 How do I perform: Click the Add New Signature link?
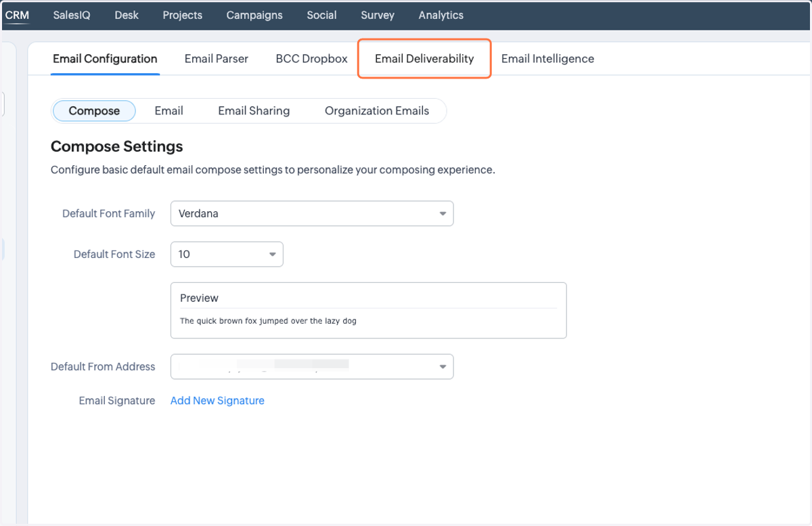pyautogui.click(x=217, y=401)
